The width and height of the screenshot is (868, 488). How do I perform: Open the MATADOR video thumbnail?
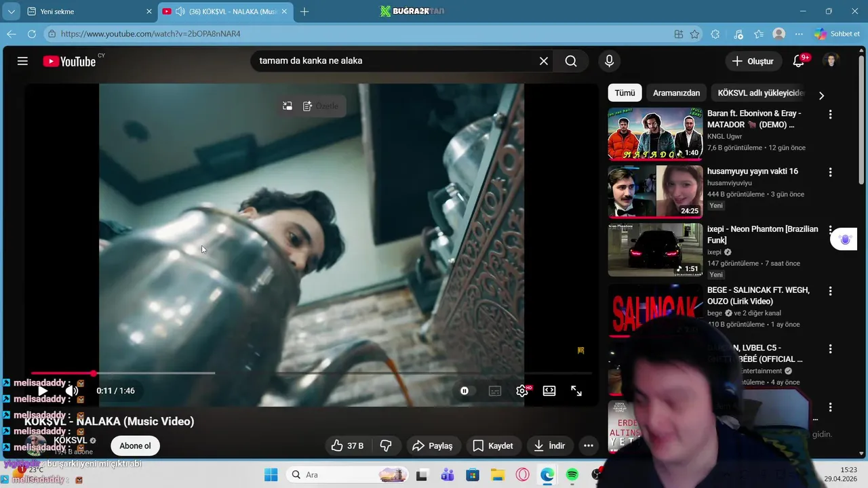pyautogui.click(x=655, y=134)
